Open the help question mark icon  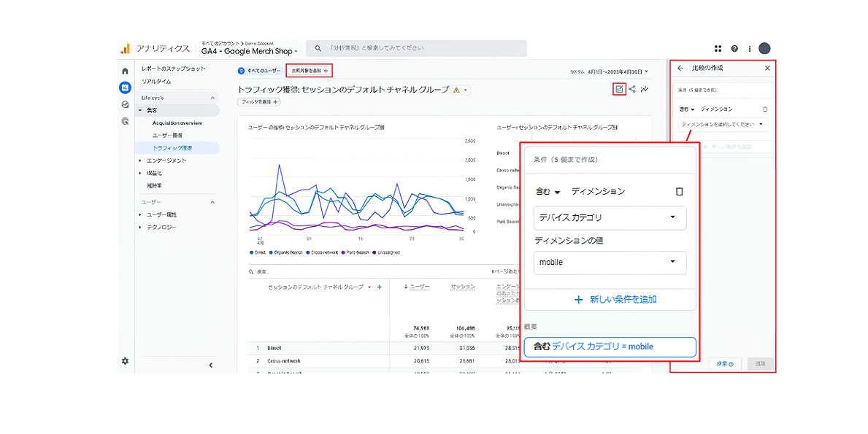(x=734, y=49)
